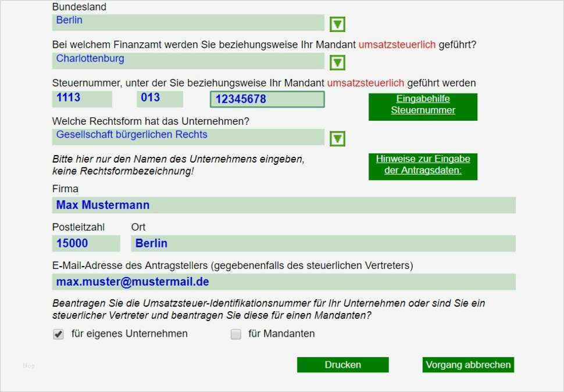Click the vertical 'blog' label on the left edge
The width and height of the screenshot is (564, 392).
click(x=28, y=365)
